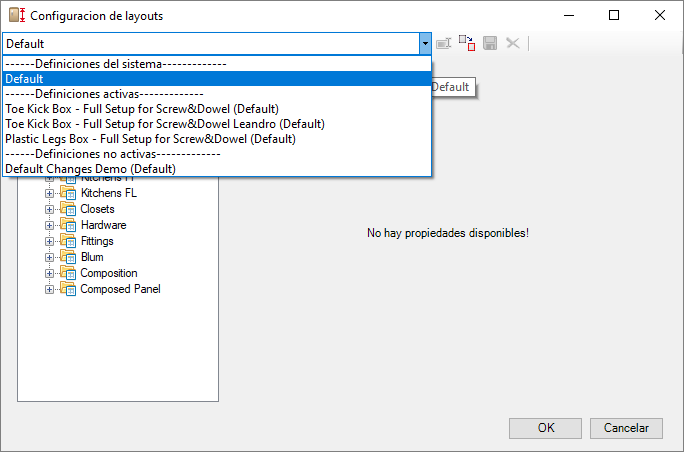Click the delete X toolbar icon

(512, 44)
